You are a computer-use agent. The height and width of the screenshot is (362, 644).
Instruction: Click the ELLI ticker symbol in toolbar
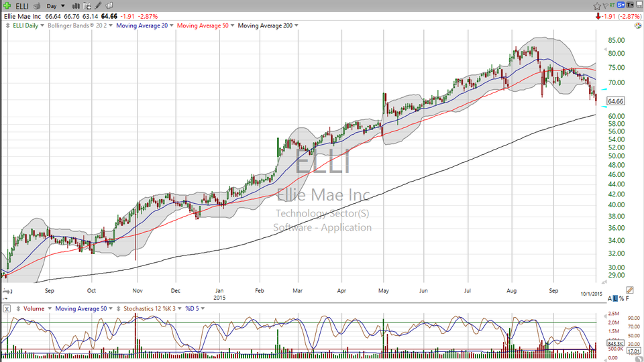[x=22, y=6]
